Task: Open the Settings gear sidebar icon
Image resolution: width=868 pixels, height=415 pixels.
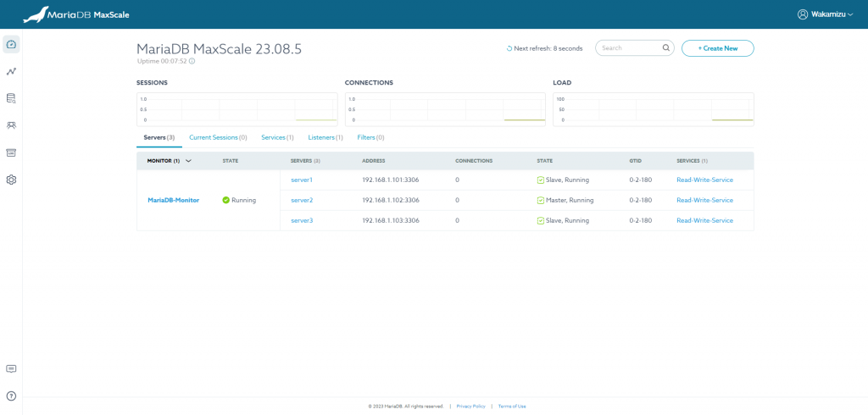Action: click(11, 180)
